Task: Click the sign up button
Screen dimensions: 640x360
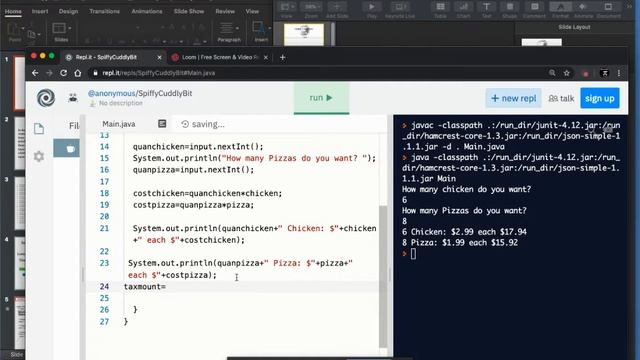Action: 600,98
